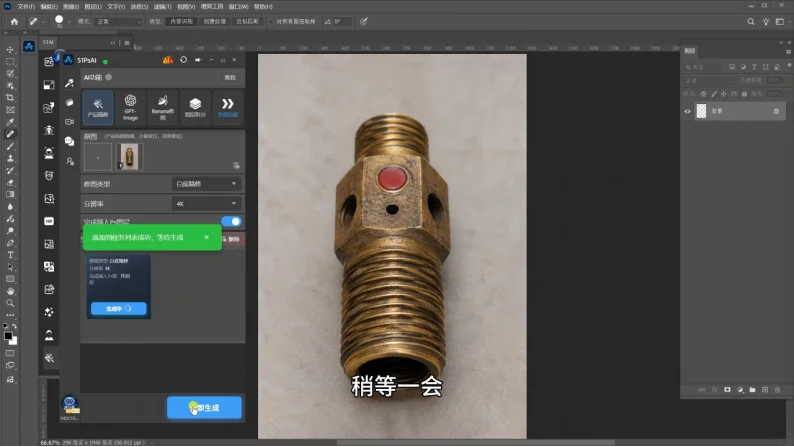Click the Home icon in options bar
794x447 pixels.
[14, 22]
